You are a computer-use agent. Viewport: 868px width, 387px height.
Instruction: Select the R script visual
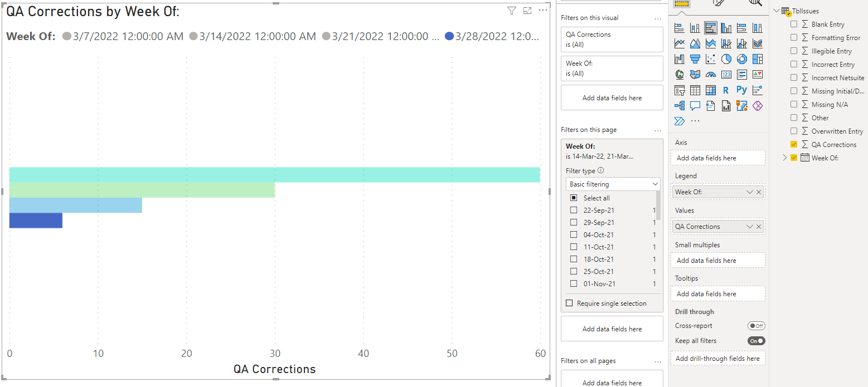[x=726, y=90]
